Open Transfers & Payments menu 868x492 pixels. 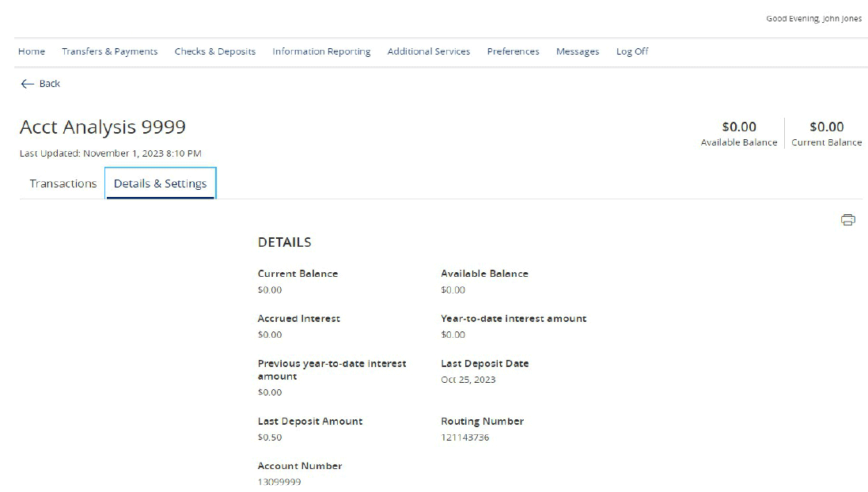110,51
